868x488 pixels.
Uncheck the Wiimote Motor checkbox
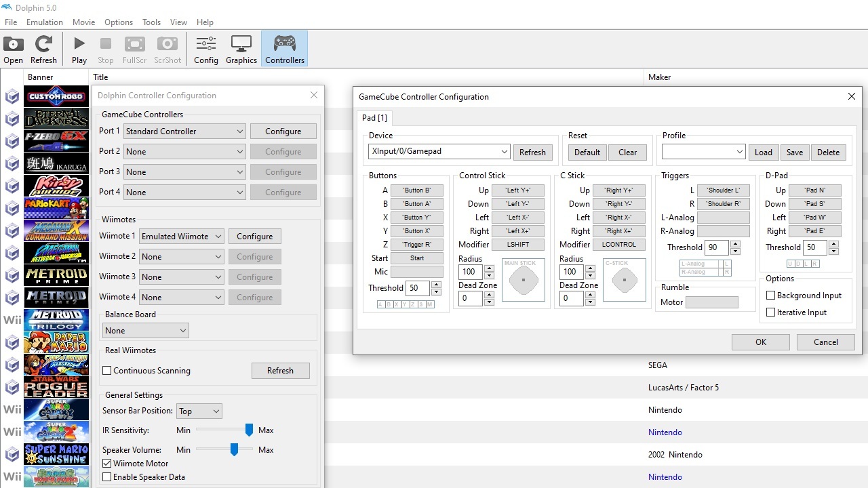point(106,464)
